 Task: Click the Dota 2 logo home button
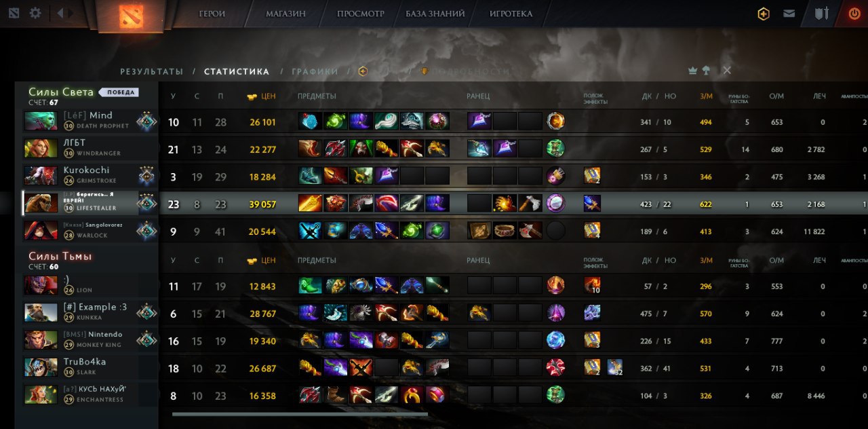(x=132, y=15)
